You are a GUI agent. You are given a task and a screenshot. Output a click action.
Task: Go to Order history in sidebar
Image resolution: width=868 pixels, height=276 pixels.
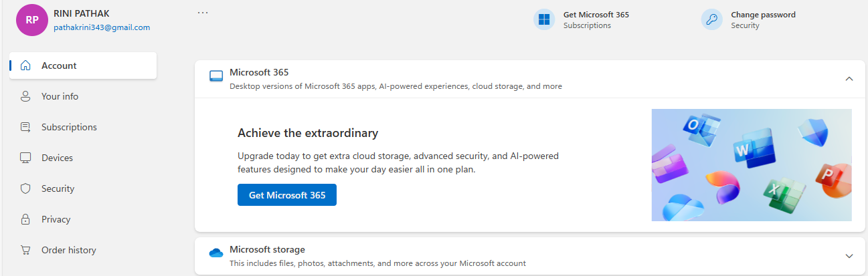click(x=68, y=250)
